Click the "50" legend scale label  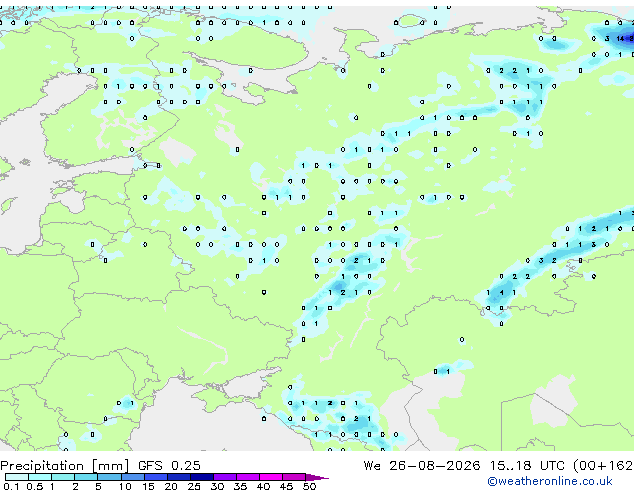pyautogui.click(x=309, y=486)
